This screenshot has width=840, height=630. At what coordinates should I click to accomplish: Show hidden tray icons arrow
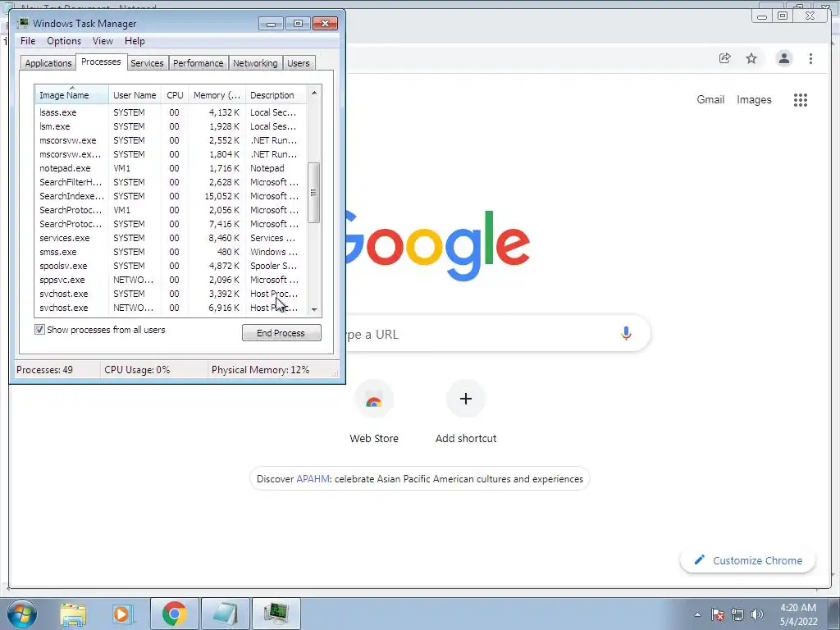[697, 614]
